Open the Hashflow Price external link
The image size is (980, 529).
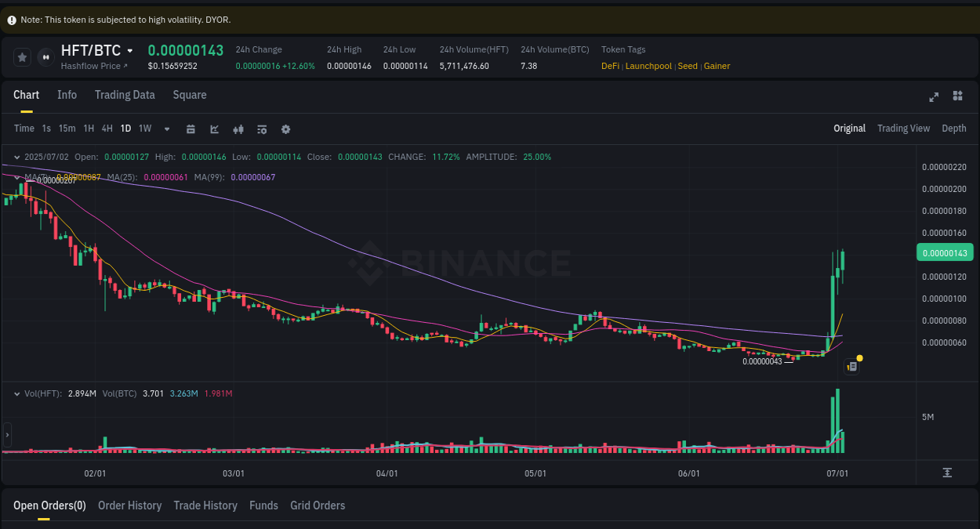click(x=94, y=66)
